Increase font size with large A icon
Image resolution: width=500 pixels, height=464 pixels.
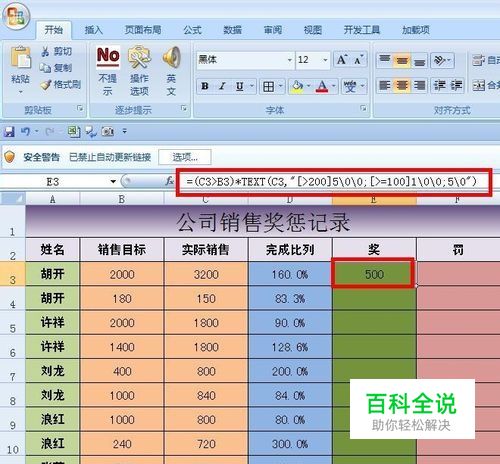coord(342,60)
